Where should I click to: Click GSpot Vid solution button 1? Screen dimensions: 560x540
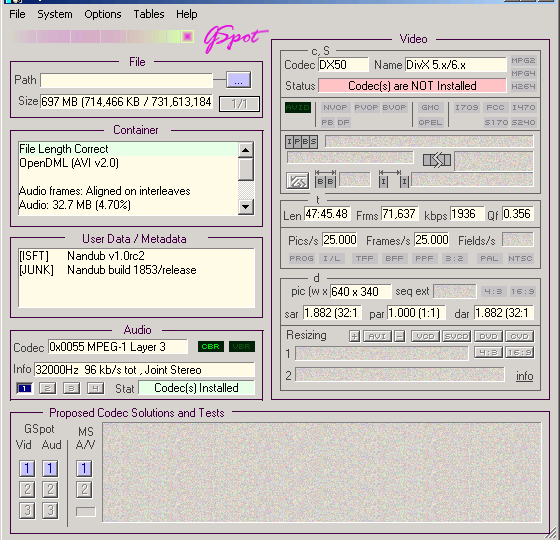[27, 468]
